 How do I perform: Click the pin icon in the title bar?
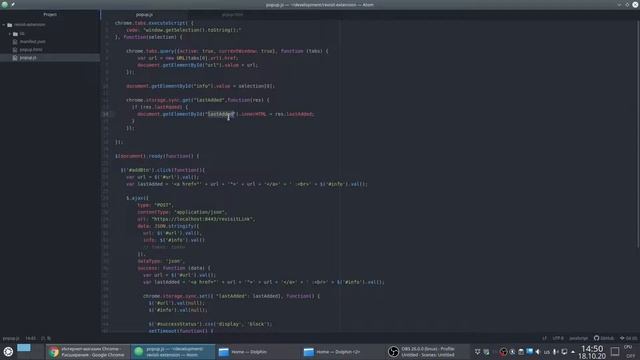(x=13, y=4)
